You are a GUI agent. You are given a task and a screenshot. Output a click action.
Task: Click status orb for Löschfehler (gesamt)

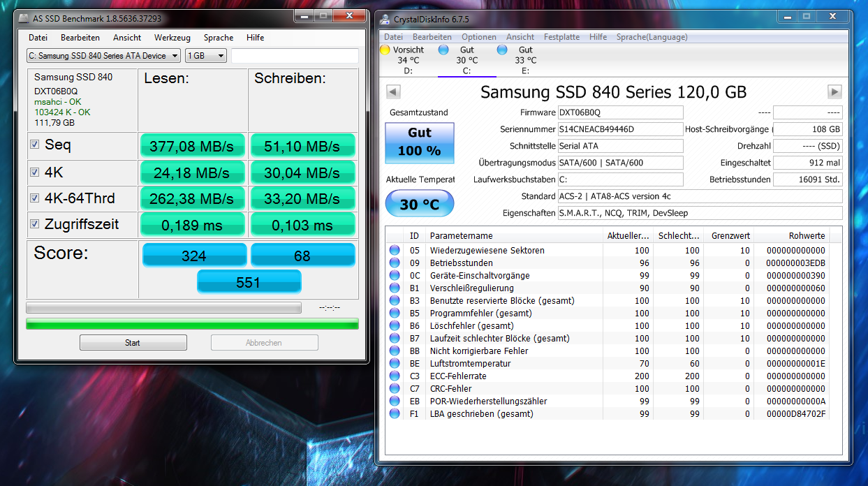coord(395,325)
